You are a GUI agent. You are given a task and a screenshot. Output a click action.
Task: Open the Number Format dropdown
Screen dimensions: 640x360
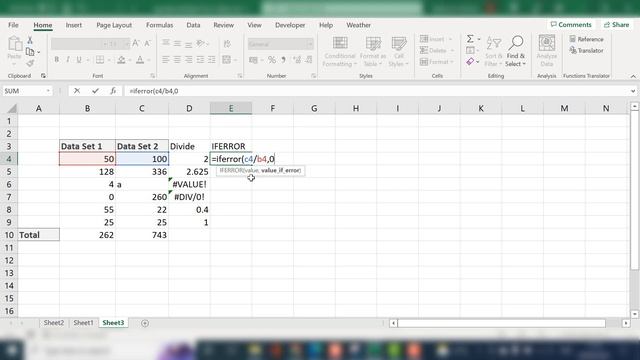309,44
